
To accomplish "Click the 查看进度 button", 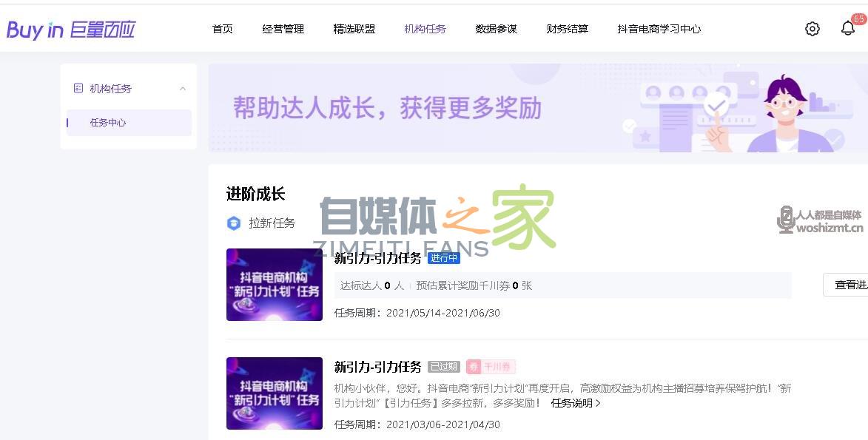I will [847, 285].
